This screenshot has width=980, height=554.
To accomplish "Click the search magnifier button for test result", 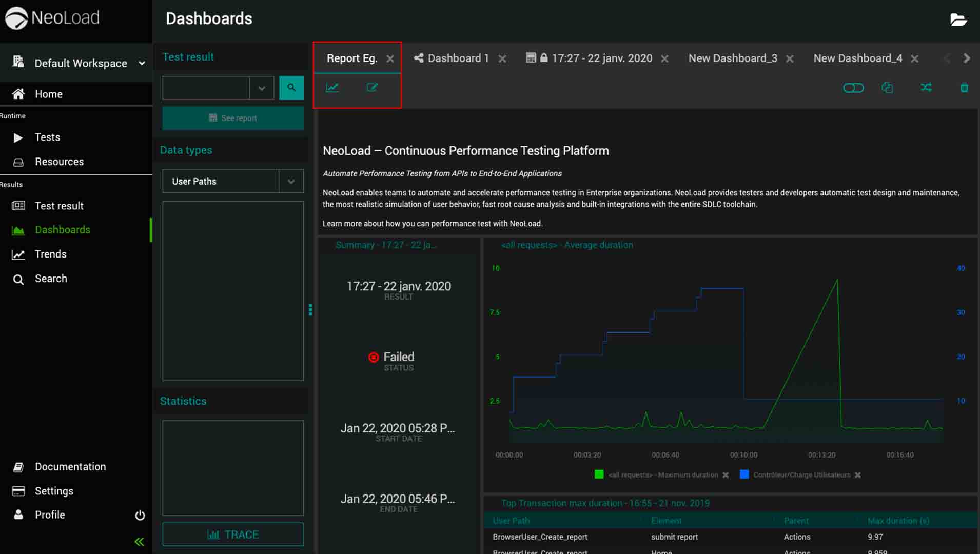I will pyautogui.click(x=291, y=88).
